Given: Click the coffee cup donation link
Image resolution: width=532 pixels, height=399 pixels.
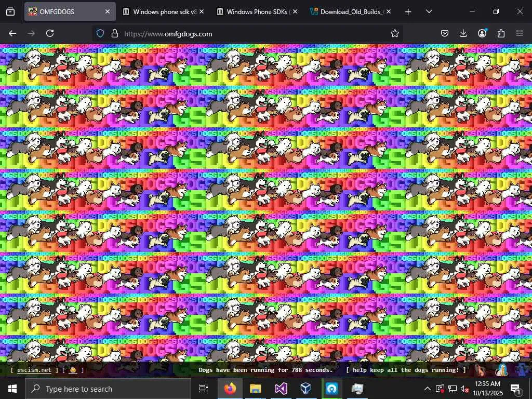Looking at the screenshot, I should [73, 370].
